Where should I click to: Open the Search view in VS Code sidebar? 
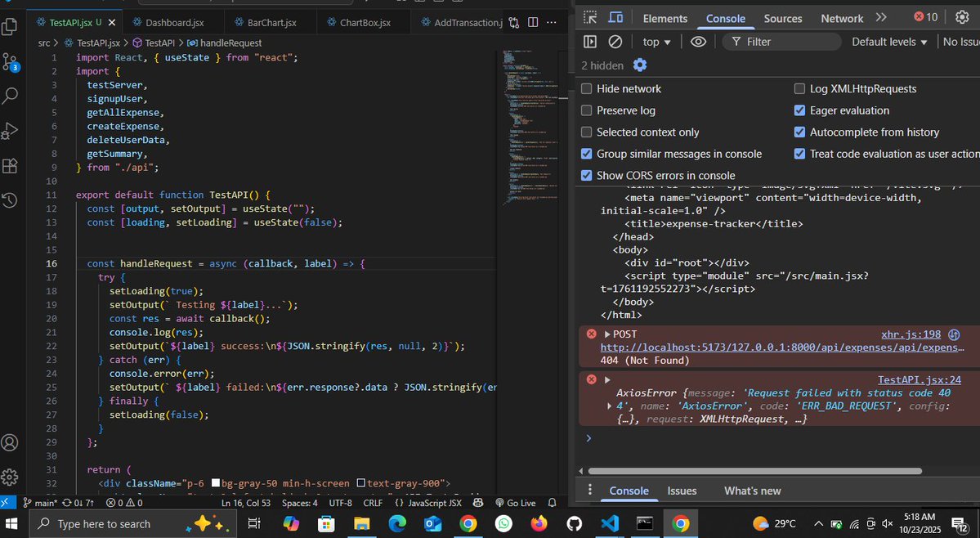coord(9,96)
